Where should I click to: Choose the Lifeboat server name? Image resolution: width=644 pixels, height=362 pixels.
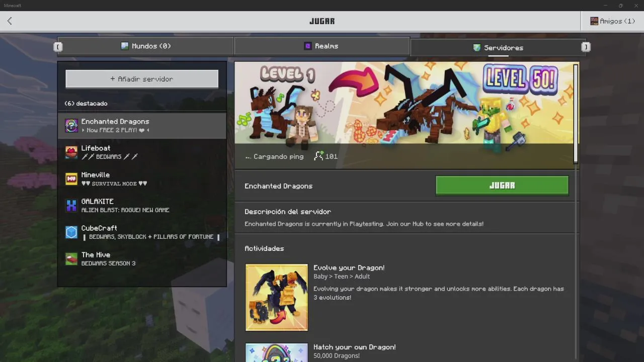coord(96,148)
